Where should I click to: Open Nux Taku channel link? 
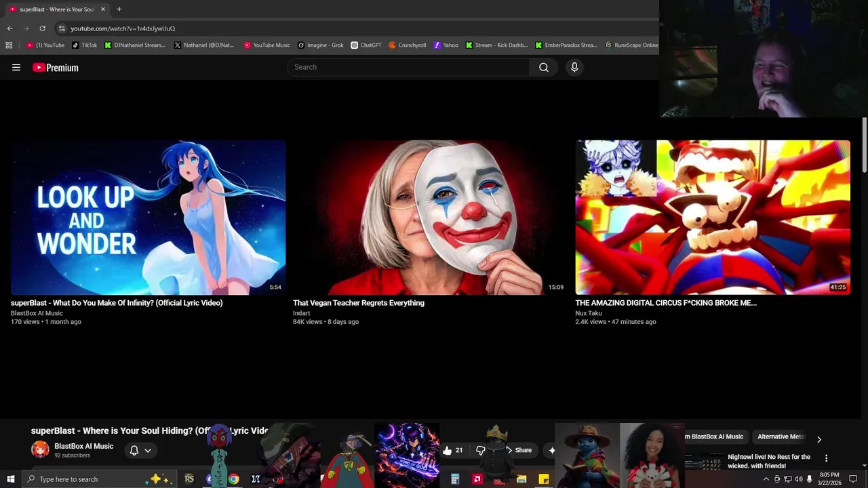point(589,313)
